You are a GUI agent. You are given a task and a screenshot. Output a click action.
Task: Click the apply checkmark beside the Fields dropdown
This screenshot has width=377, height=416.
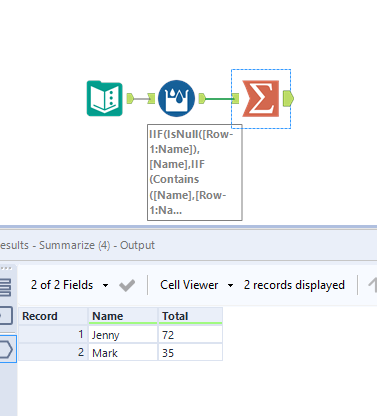click(x=127, y=285)
